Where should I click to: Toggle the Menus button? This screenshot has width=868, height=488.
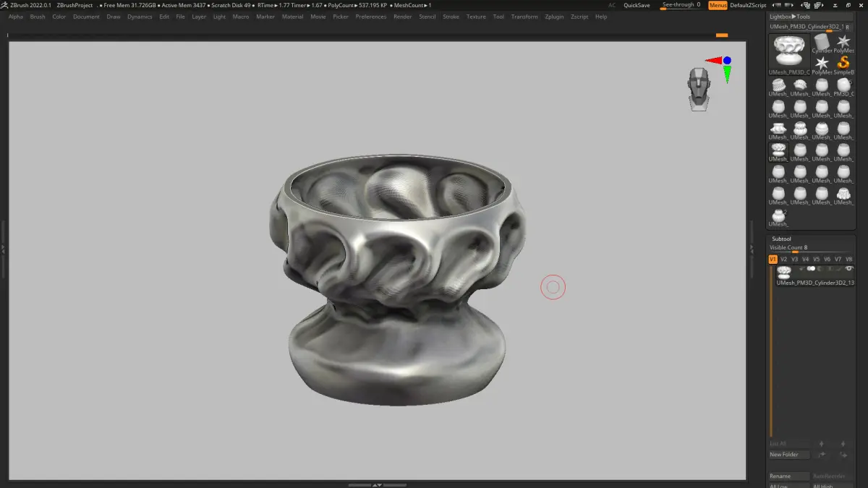[718, 5]
